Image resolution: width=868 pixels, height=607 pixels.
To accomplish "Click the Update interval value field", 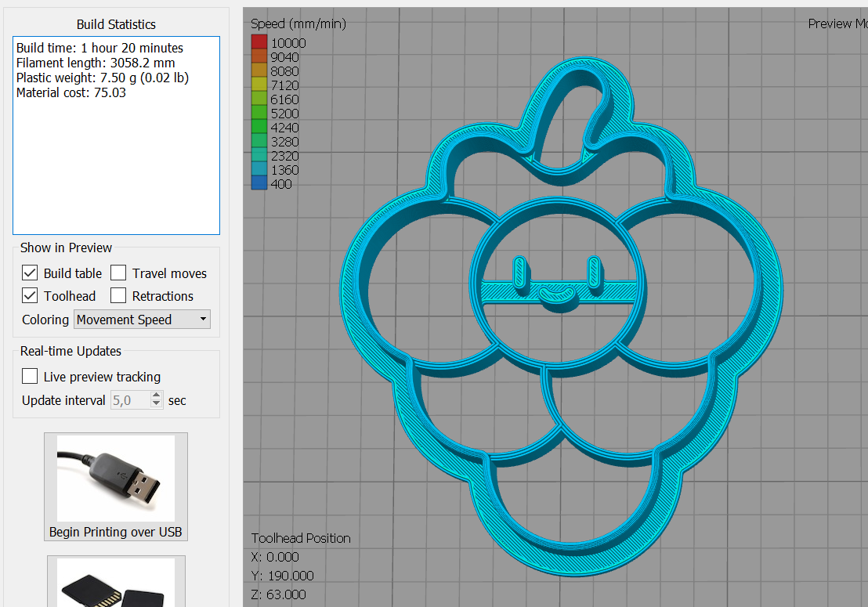I will pyautogui.click(x=130, y=400).
